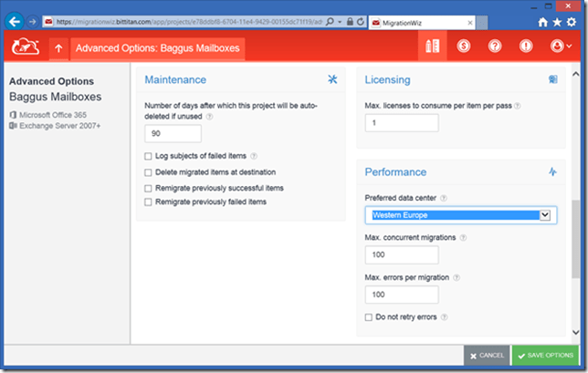Tick Remigrate previously failed items

click(149, 202)
